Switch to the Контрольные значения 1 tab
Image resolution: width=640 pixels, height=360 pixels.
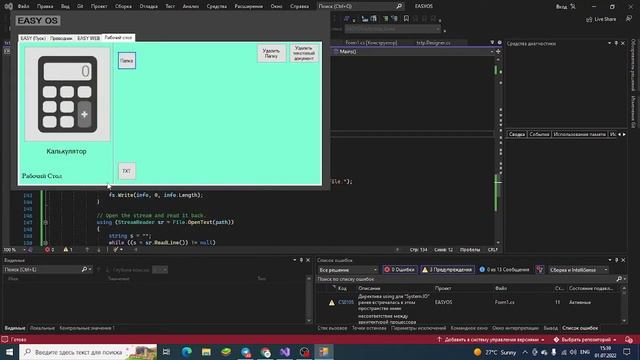tap(87, 328)
